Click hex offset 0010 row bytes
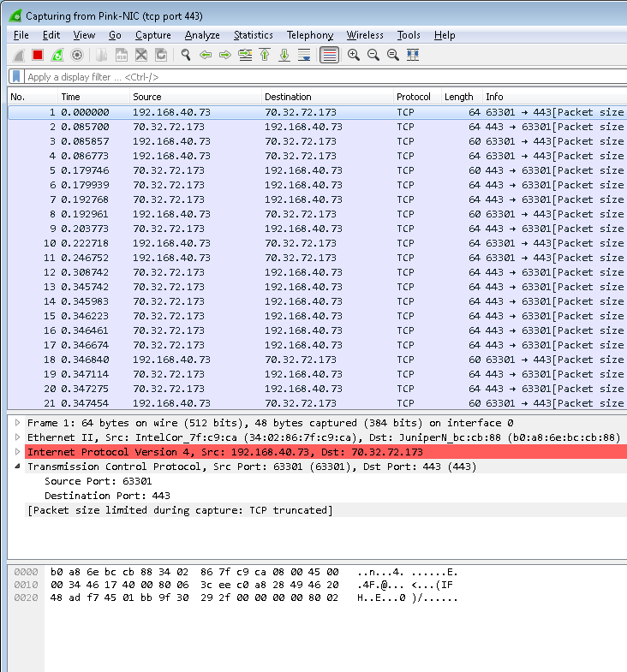Image resolution: width=627 pixels, height=672 pixels. click(x=194, y=585)
